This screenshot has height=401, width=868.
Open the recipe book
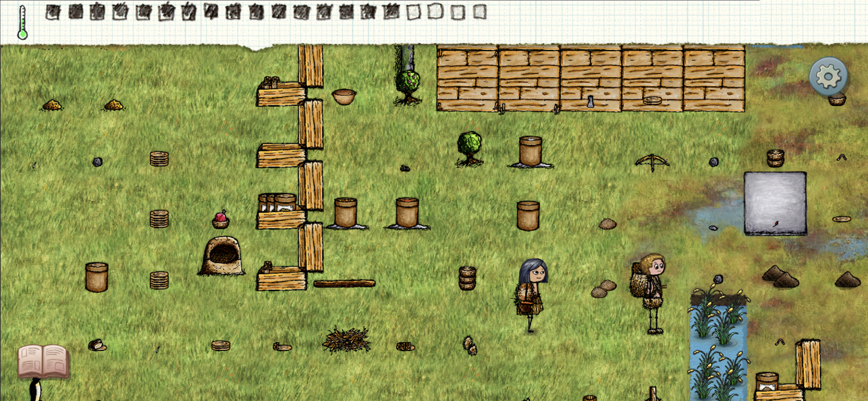pos(43,361)
